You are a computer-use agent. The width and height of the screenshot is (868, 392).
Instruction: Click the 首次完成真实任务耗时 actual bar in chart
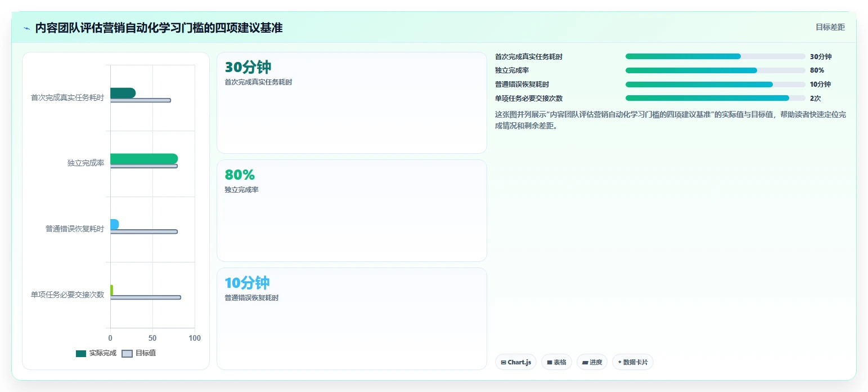click(123, 93)
